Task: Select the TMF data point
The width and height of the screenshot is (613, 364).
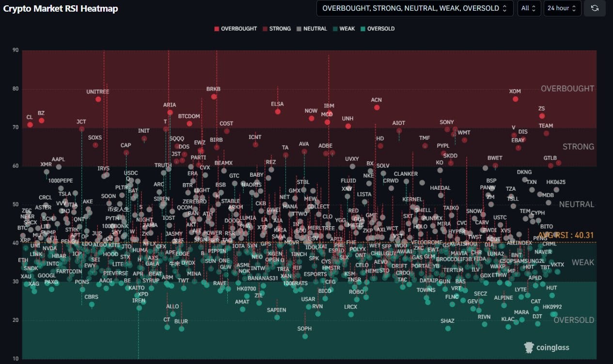Action: coord(425,146)
